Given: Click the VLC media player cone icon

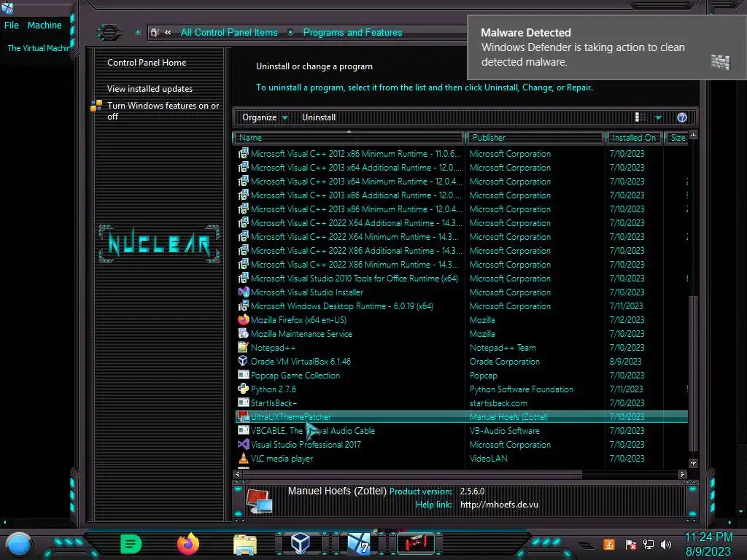Looking at the screenshot, I should [244, 458].
